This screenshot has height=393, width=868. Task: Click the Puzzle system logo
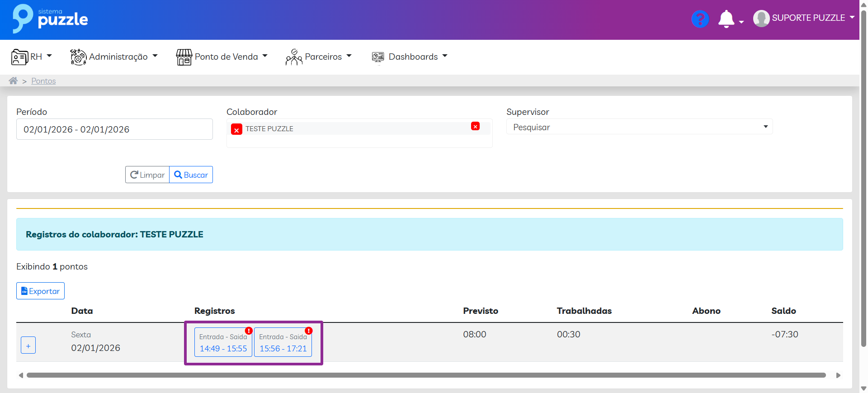50,19
